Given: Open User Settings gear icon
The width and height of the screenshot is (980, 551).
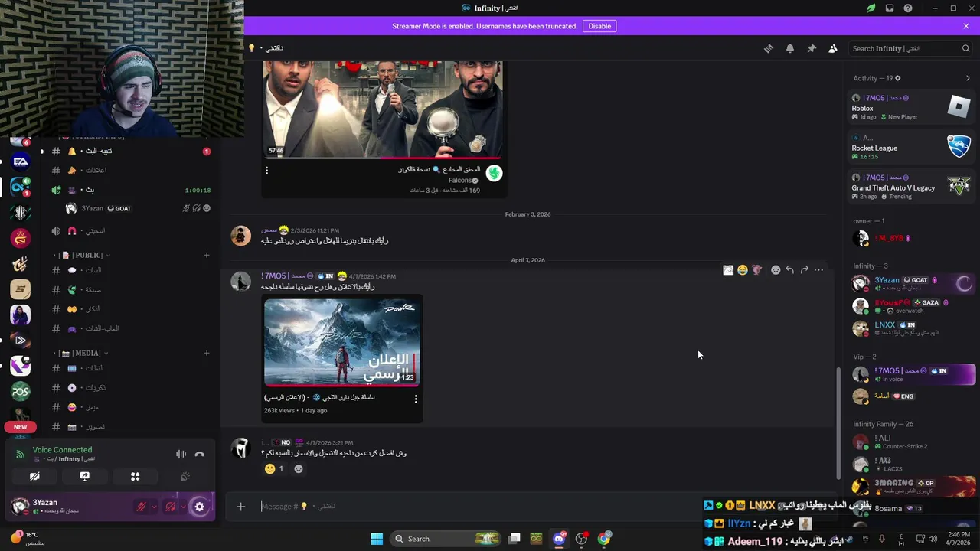Looking at the screenshot, I should pos(200,507).
